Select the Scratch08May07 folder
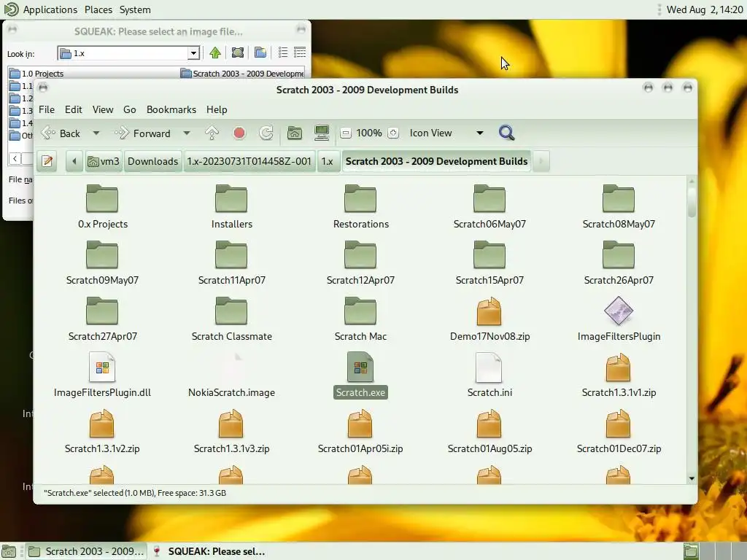Screen dimensions: 747x560 tap(619, 206)
